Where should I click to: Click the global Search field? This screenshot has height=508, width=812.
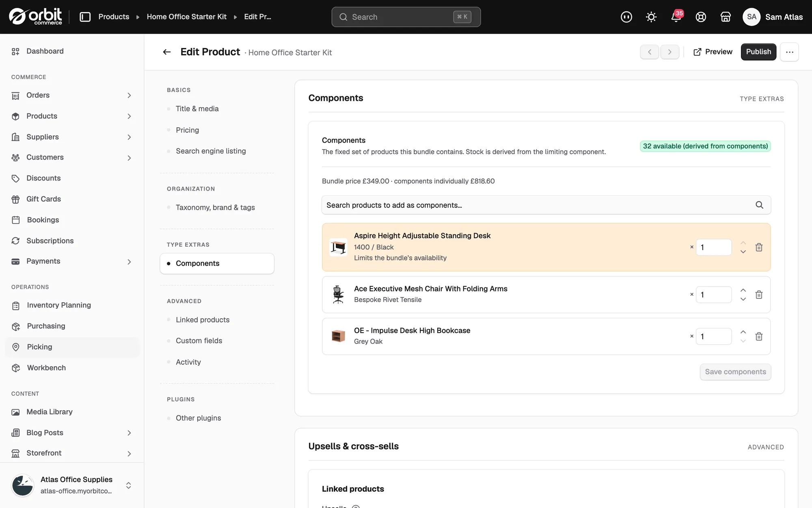(x=406, y=17)
